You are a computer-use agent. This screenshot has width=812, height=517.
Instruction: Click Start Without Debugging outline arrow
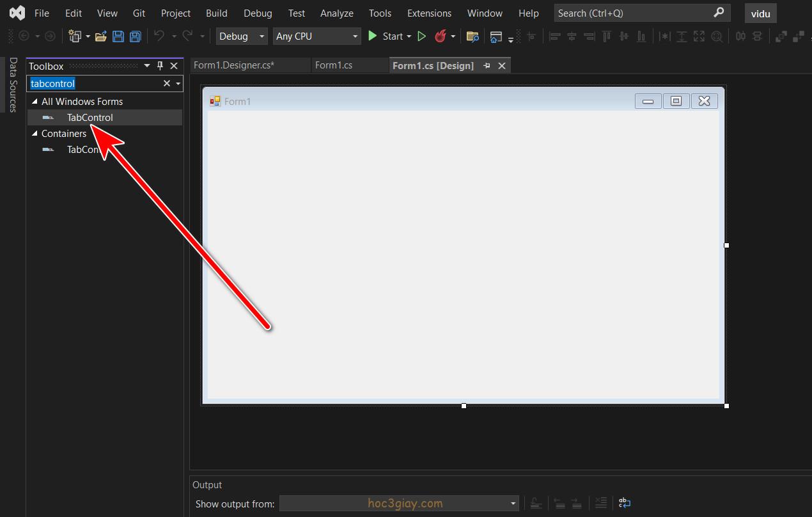click(x=421, y=36)
